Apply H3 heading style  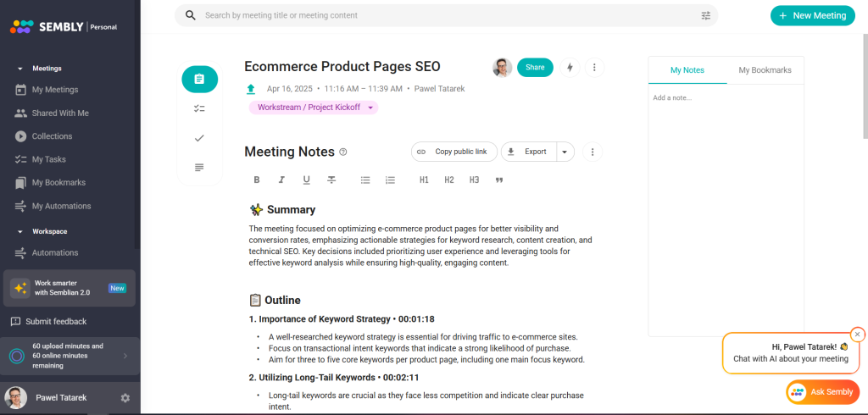pos(474,180)
